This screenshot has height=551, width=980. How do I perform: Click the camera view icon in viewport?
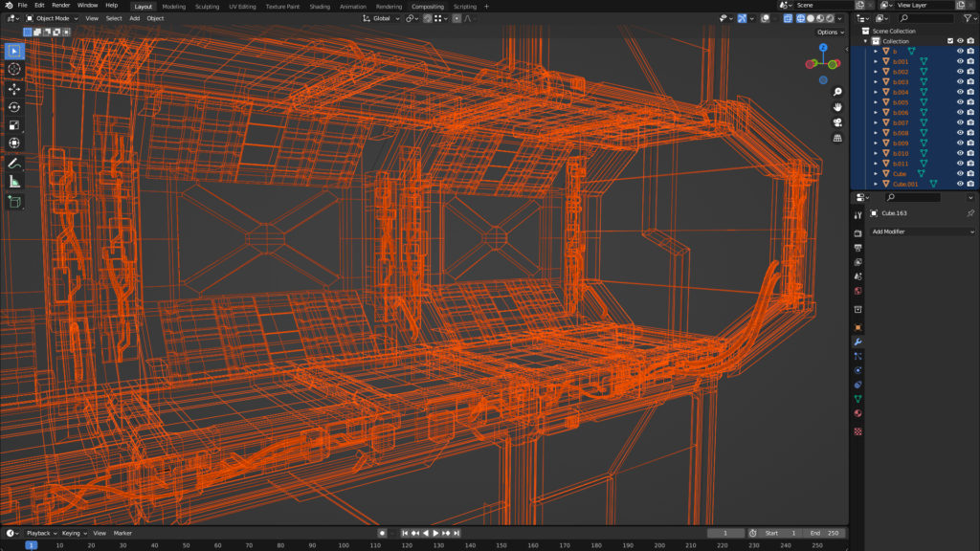pyautogui.click(x=837, y=122)
